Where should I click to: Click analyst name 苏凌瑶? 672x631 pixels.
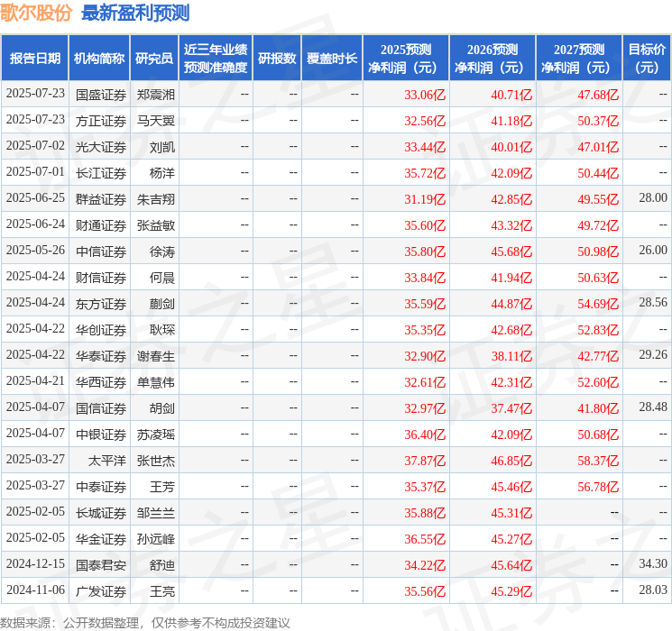(155, 434)
